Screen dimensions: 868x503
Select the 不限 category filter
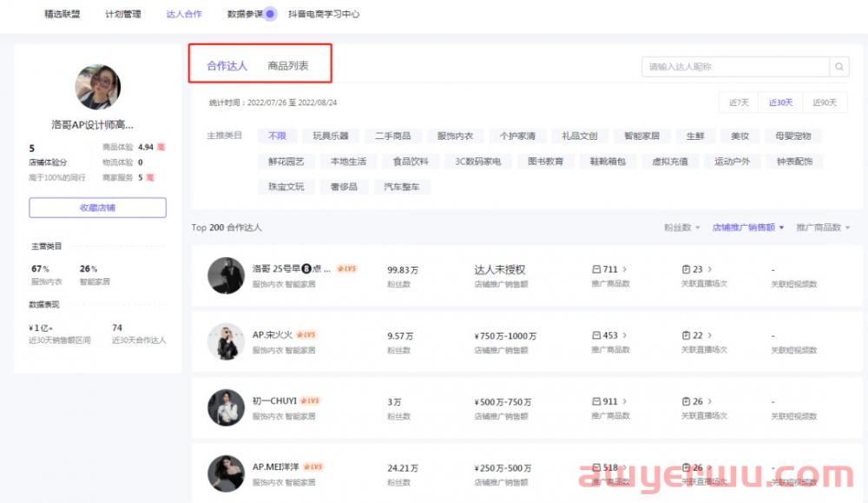click(x=277, y=136)
